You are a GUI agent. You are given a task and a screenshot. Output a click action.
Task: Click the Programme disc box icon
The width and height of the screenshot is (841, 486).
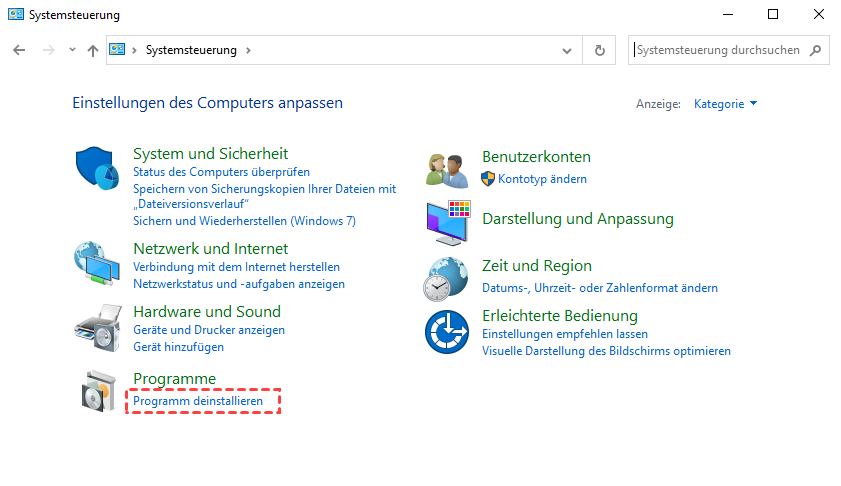[x=98, y=390]
